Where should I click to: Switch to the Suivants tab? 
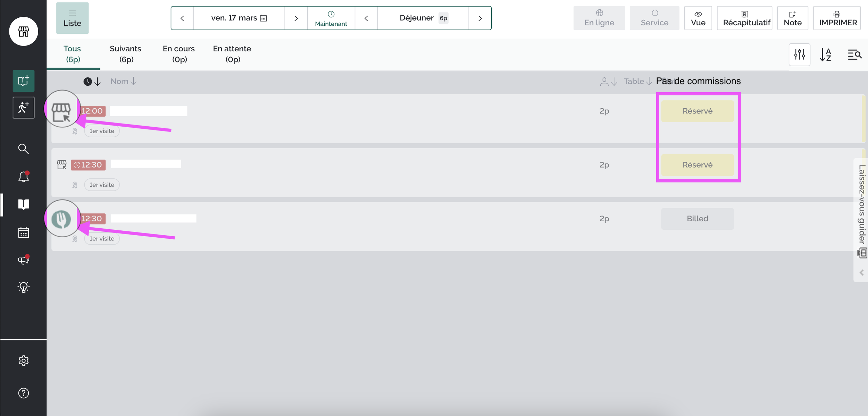point(125,54)
